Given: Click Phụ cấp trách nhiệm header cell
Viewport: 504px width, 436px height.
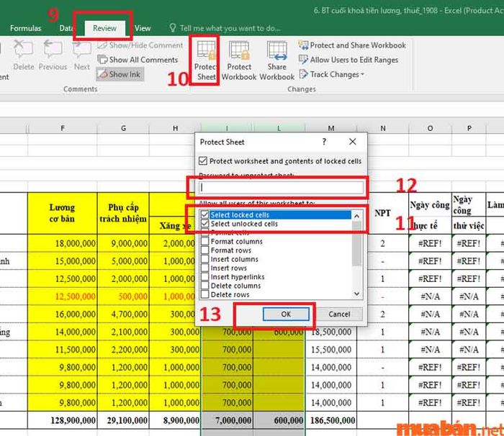Looking at the screenshot, I should pos(123,213).
